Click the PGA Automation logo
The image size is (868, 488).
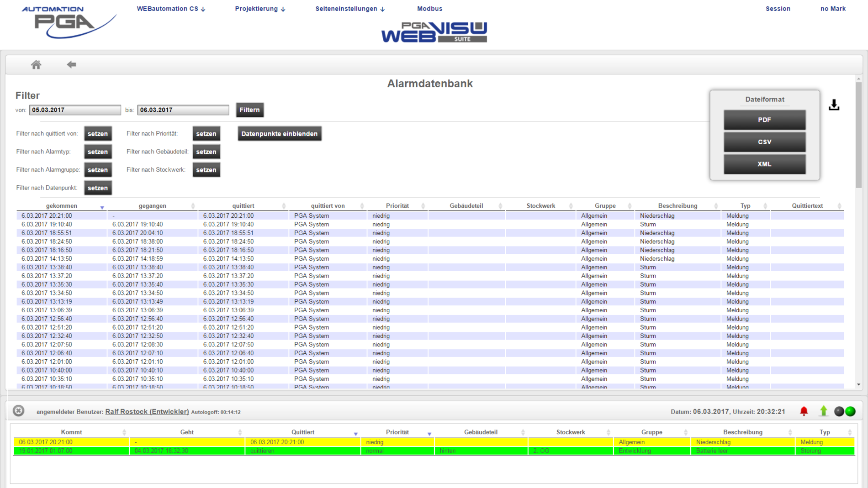[x=69, y=22]
